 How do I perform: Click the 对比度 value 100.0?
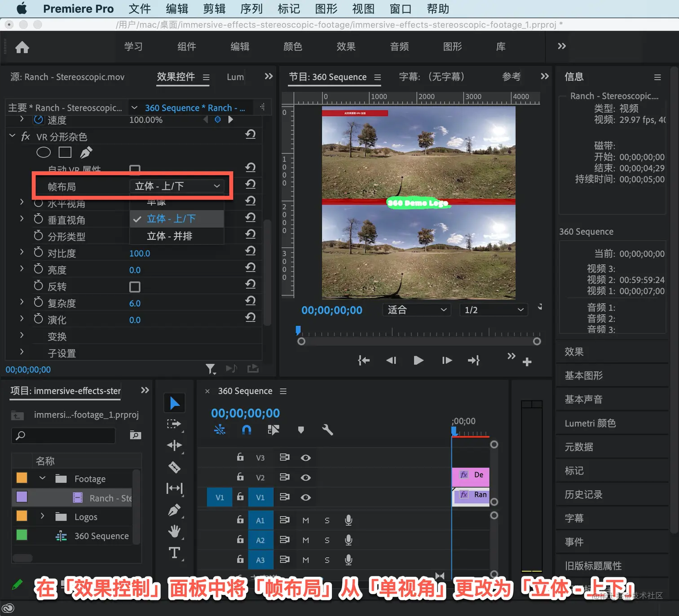pos(140,253)
